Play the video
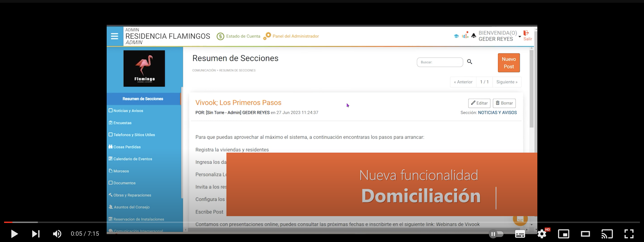The image size is (644, 242). [15, 234]
